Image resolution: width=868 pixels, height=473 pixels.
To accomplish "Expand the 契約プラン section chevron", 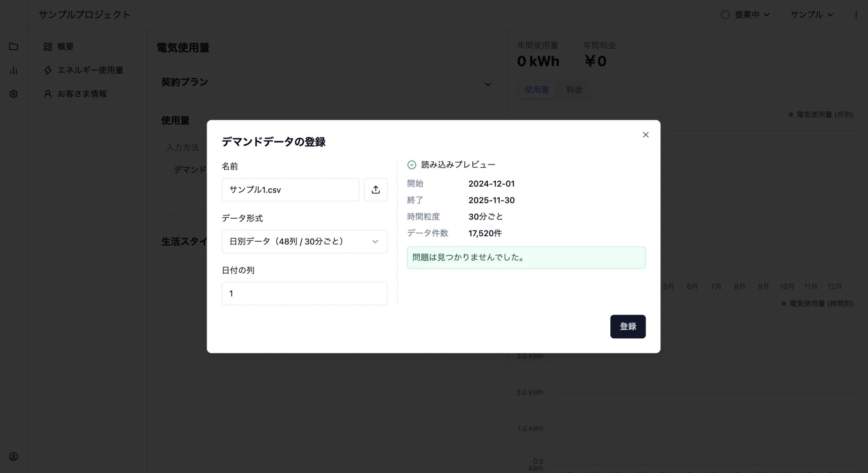I will [x=488, y=84].
